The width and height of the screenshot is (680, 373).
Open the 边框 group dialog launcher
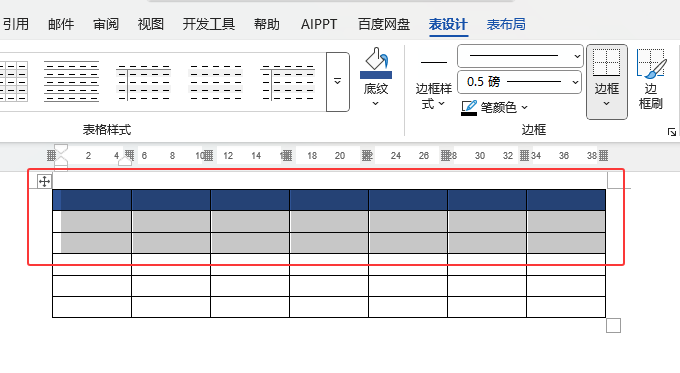pyautogui.click(x=672, y=132)
